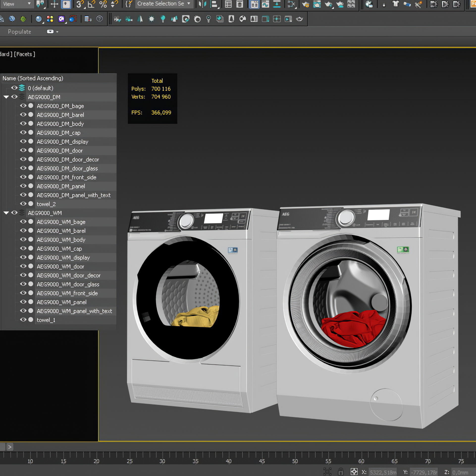Select AEG9000_DM_display in explorer

click(62, 142)
